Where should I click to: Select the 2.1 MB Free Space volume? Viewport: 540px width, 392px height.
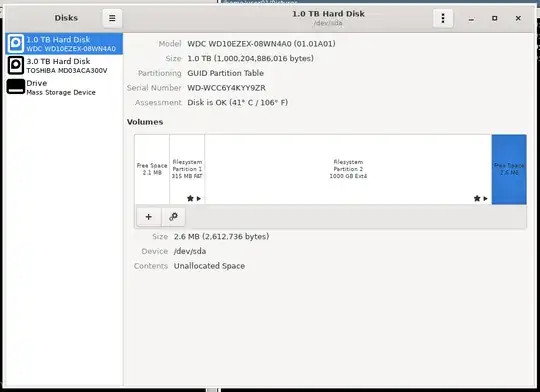[152, 169]
